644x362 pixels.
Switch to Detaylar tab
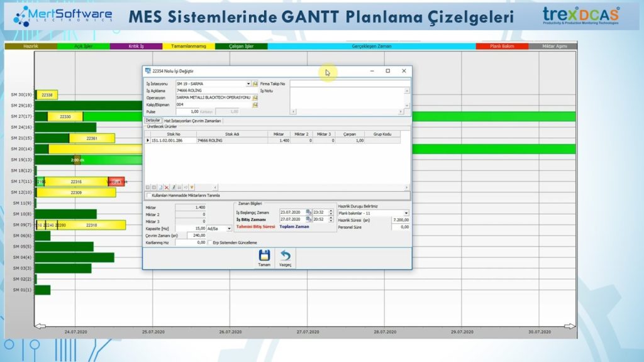point(153,120)
